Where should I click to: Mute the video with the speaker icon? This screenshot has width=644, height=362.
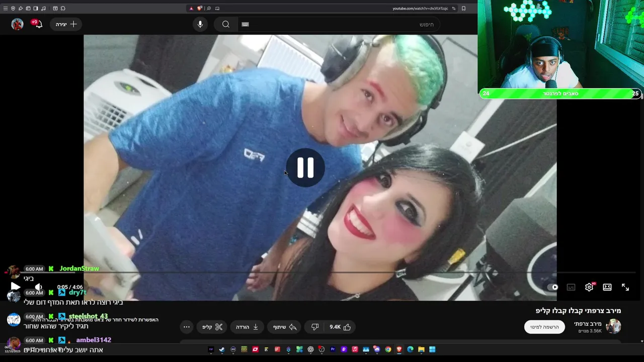[x=39, y=287]
